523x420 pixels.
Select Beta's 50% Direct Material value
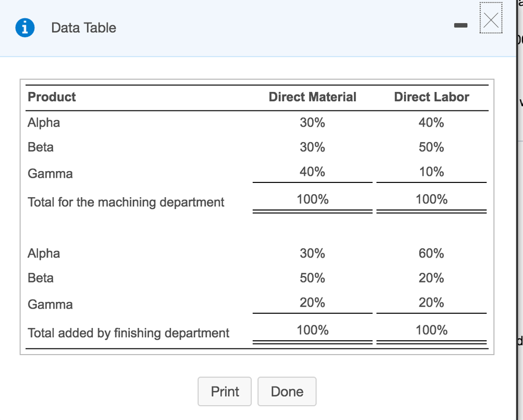point(312,277)
